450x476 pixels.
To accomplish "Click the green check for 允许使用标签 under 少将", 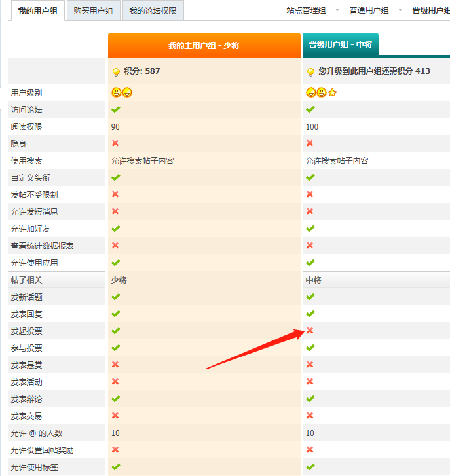I will tap(116, 467).
